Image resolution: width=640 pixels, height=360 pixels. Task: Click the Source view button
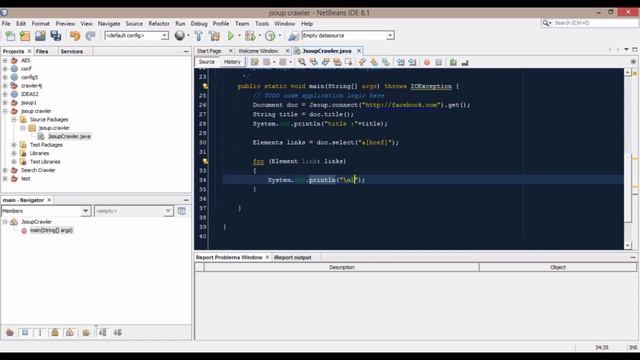[207, 62]
